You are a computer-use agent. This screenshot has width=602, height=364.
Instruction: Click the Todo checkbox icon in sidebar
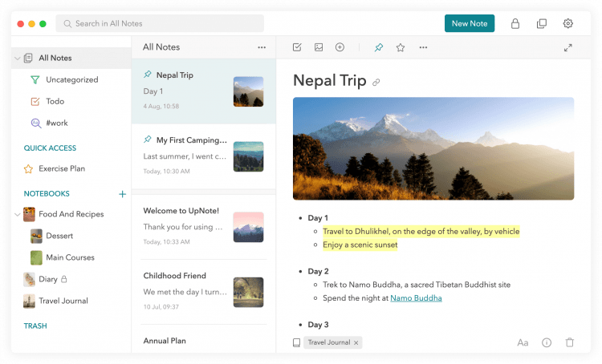point(35,101)
